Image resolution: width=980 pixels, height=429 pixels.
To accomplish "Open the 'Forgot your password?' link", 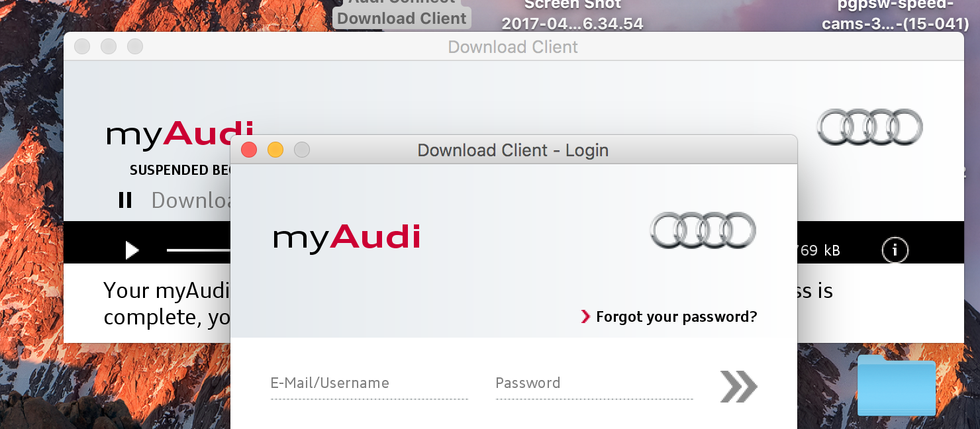I will coord(669,316).
